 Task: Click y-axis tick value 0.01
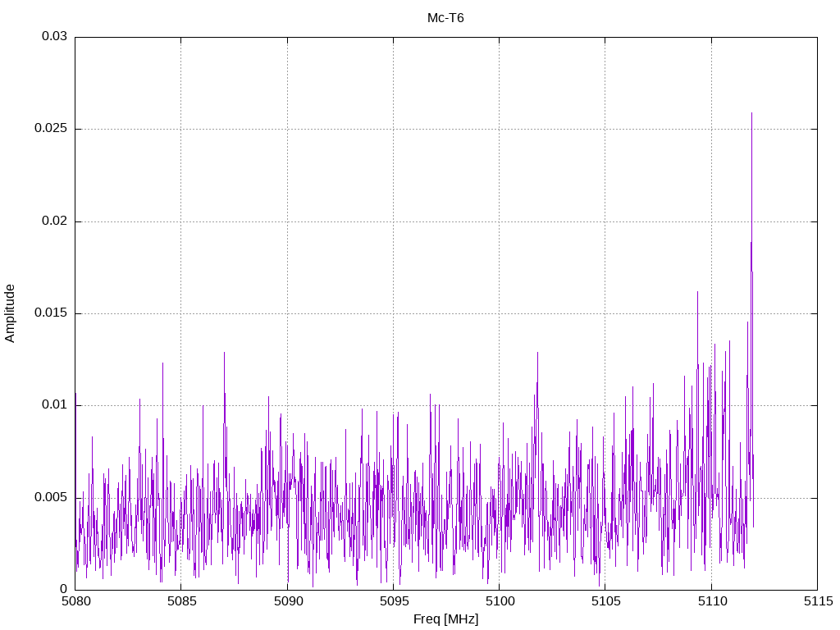point(55,405)
